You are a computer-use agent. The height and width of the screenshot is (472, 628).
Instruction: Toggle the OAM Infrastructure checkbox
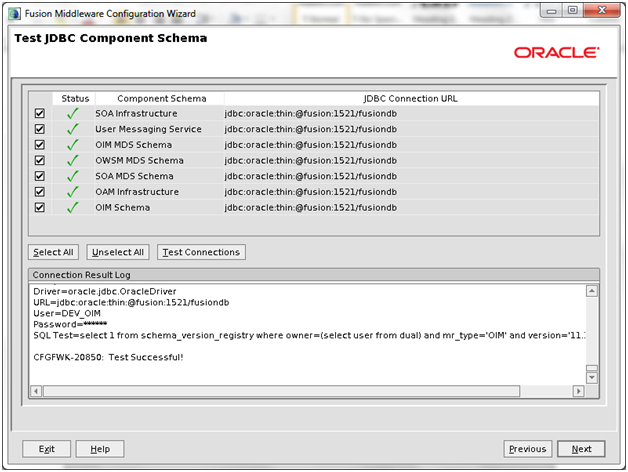[x=40, y=192]
